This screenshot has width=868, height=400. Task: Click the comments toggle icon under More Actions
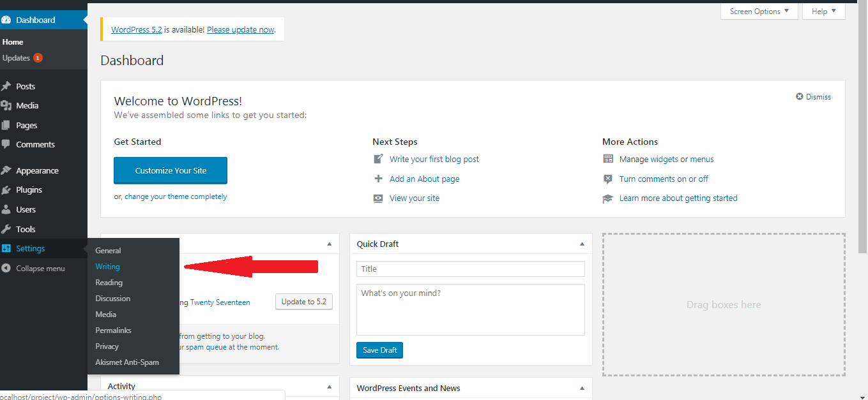pos(608,179)
